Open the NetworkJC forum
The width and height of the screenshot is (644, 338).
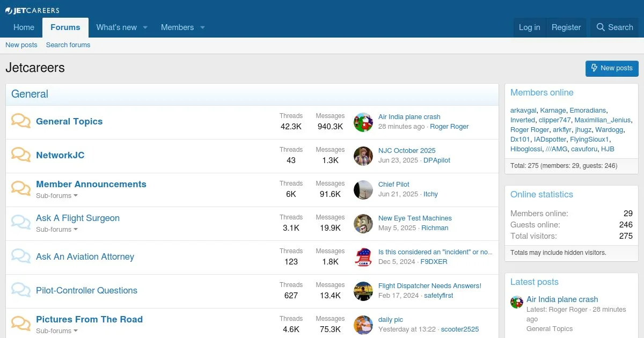[60, 155]
